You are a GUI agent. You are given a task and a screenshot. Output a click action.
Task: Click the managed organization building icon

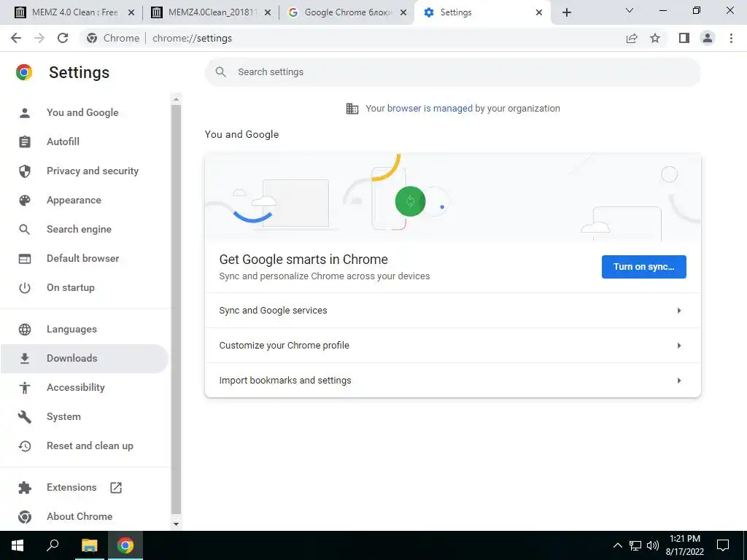[x=352, y=109]
